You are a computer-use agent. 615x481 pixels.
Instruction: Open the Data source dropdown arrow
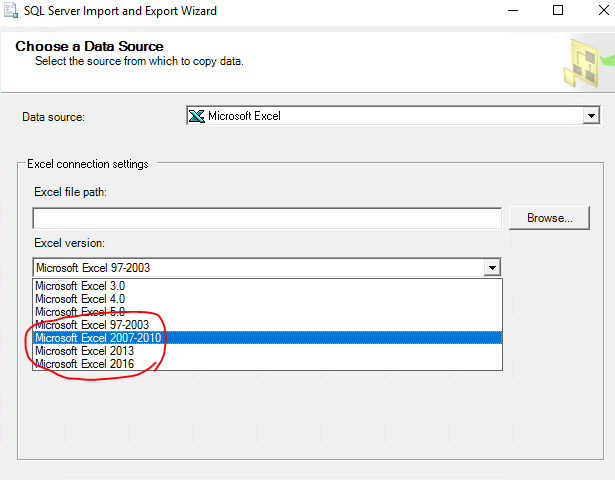click(591, 116)
